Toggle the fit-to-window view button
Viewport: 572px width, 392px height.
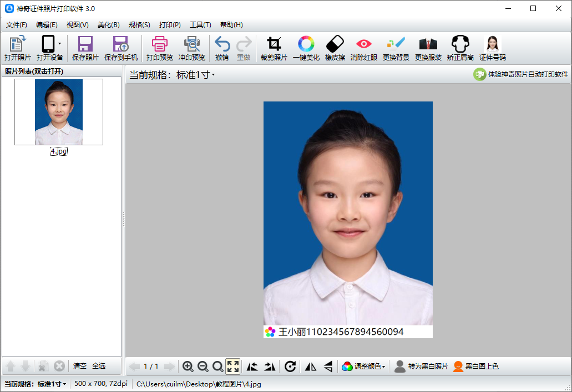click(233, 366)
